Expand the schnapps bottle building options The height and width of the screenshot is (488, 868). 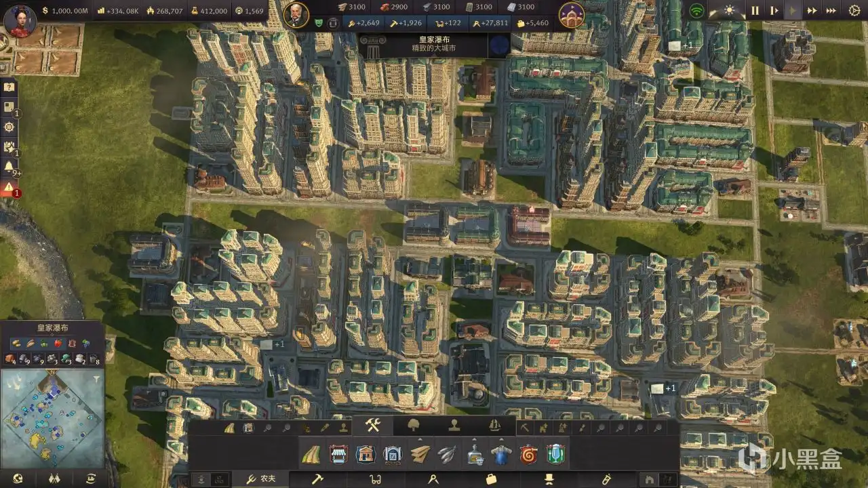(474, 454)
